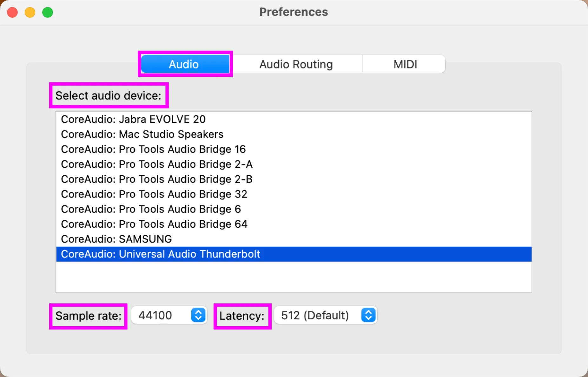Select Pro Tools Audio Bridge 6
The width and height of the screenshot is (588, 377).
pyautogui.click(x=151, y=209)
